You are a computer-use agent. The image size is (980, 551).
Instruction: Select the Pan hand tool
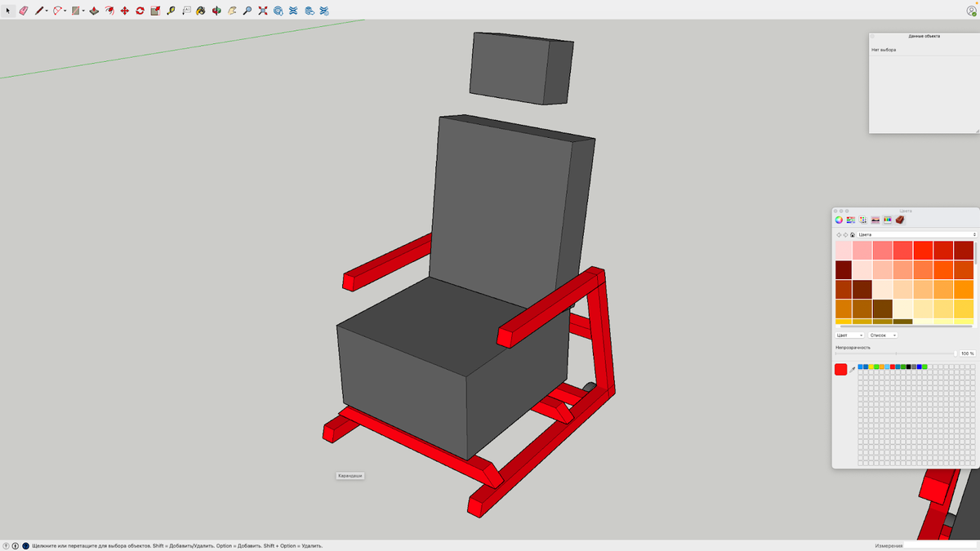231,11
